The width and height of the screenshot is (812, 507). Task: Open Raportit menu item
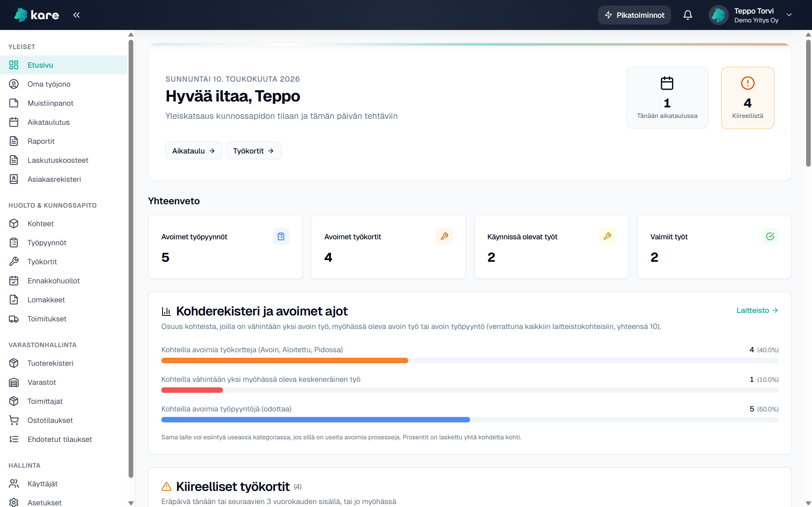coord(63,141)
